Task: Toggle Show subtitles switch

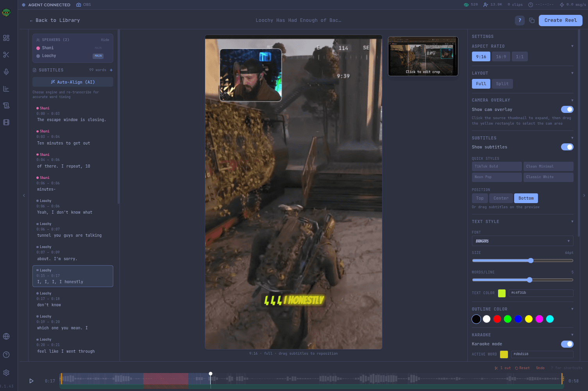Action: 567,147
